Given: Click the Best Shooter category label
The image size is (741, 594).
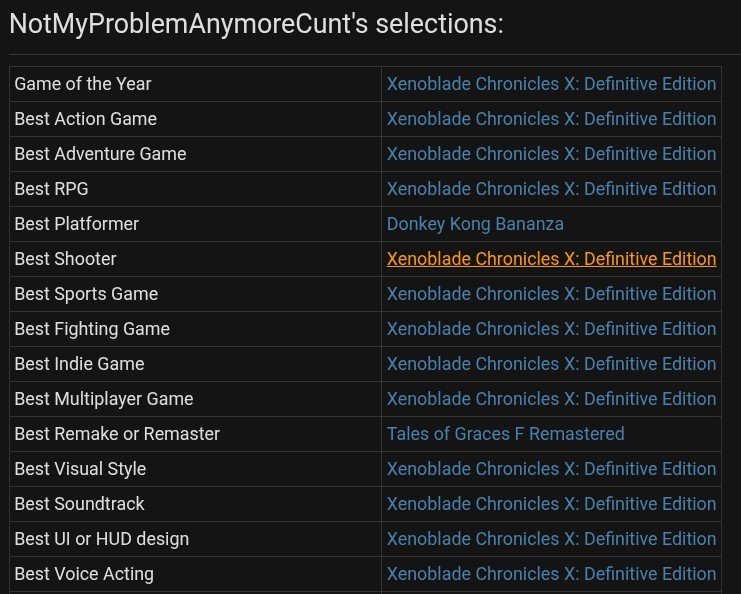Looking at the screenshot, I should (66, 259).
